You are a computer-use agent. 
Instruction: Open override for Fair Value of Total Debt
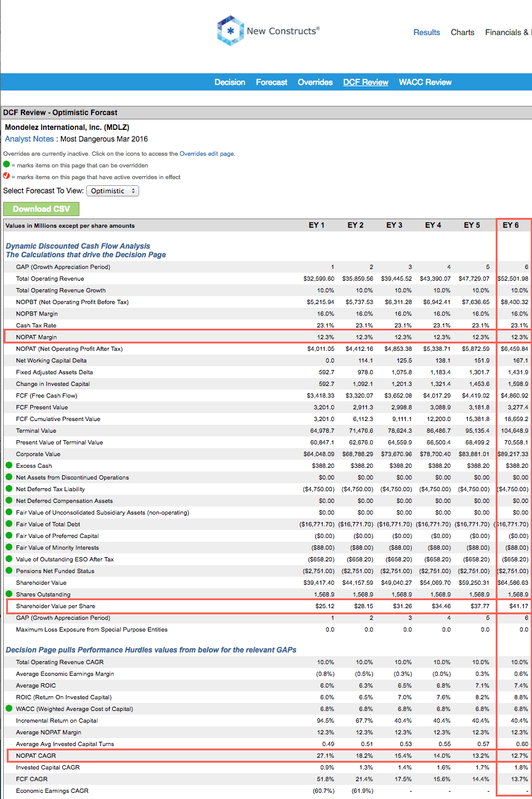coord(9,524)
